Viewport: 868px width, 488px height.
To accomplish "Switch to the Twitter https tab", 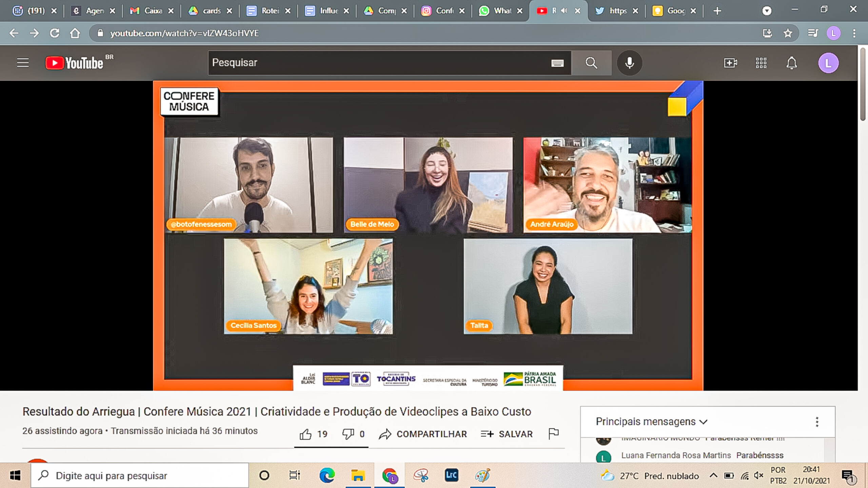I will [x=614, y=11].
